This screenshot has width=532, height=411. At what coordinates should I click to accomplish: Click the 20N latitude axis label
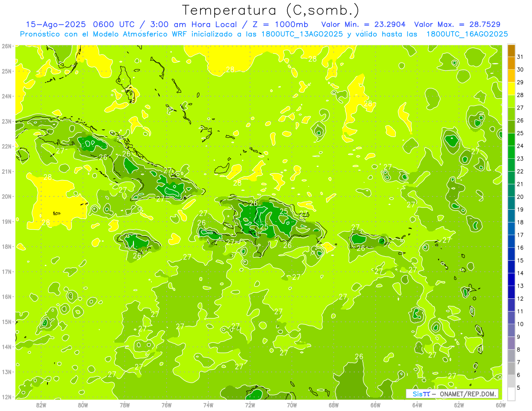click(x=6, y=196)
